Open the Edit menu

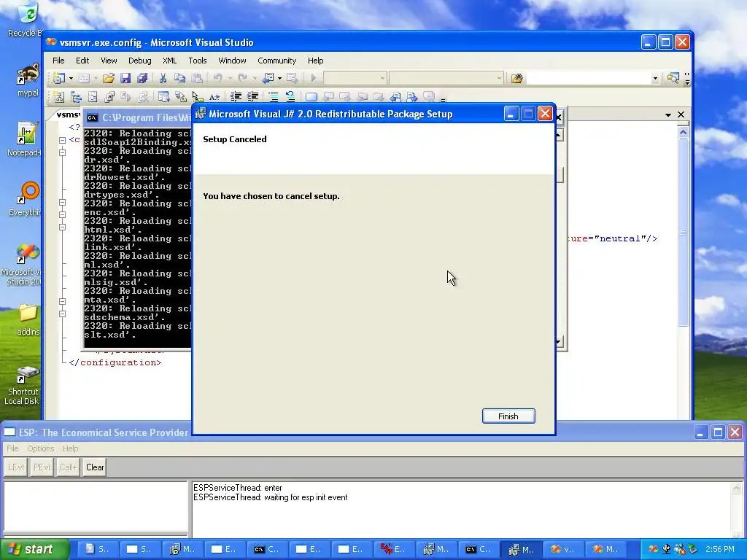coord(82,61)
